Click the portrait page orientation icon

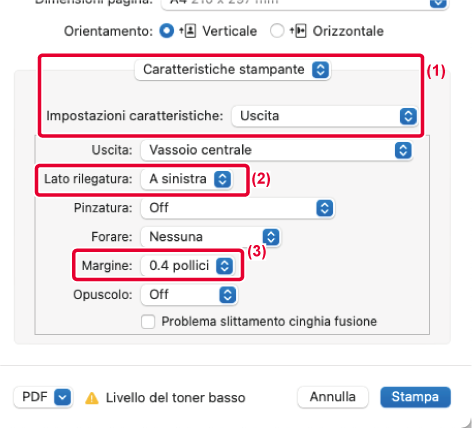click(x=190, y=31)
